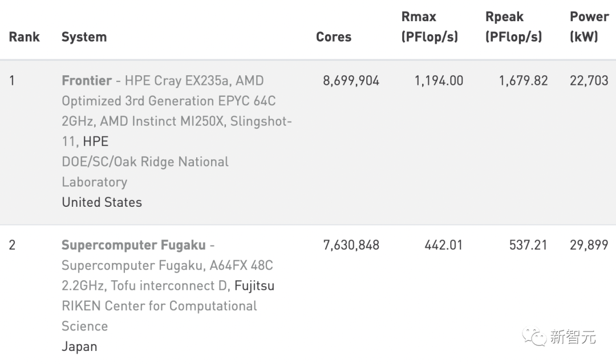Click the System column header

[x=84, y=37]
